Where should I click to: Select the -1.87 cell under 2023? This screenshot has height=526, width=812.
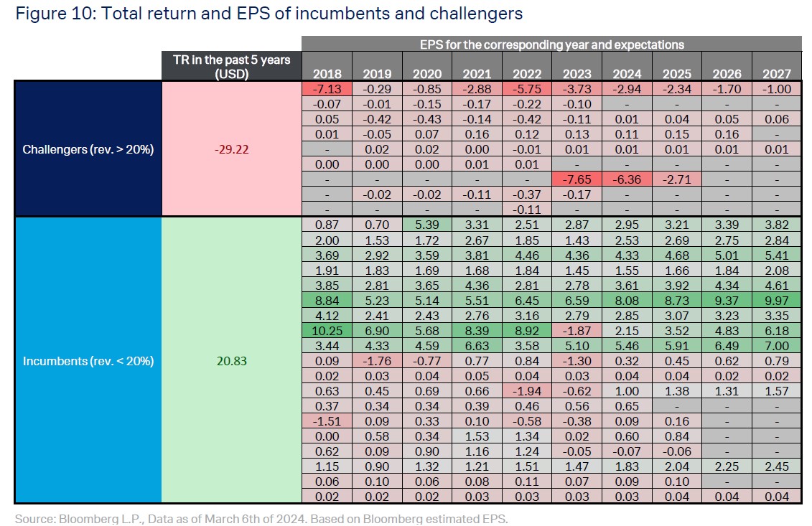click(577, 330)
